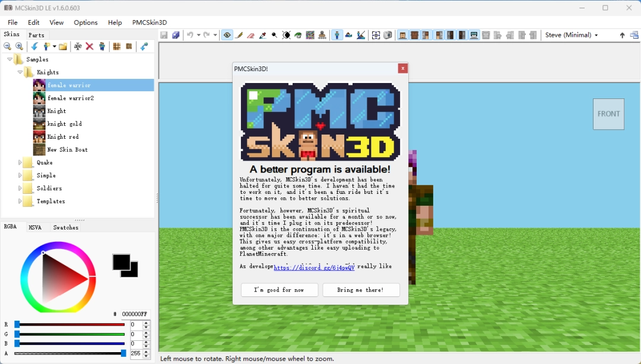Open the Options menu
This screenshot has width=641, height=364.
tap(85, 23)
